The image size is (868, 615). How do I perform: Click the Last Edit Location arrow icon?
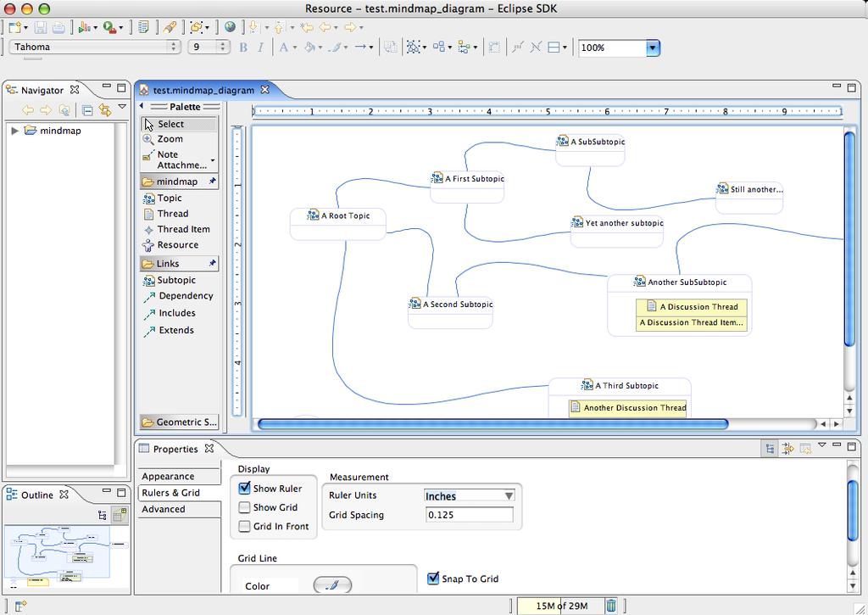tap(306, 26)
